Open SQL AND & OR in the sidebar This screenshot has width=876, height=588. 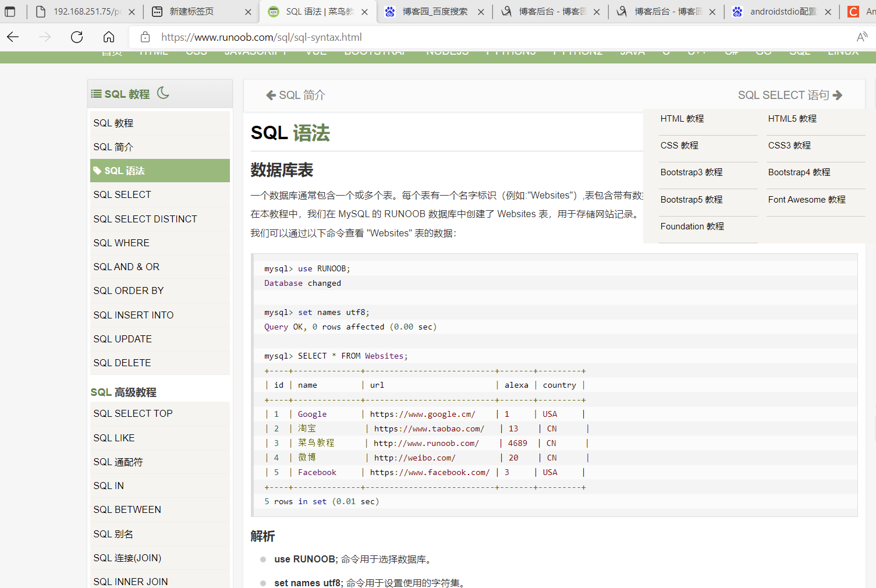pos(160,267)
